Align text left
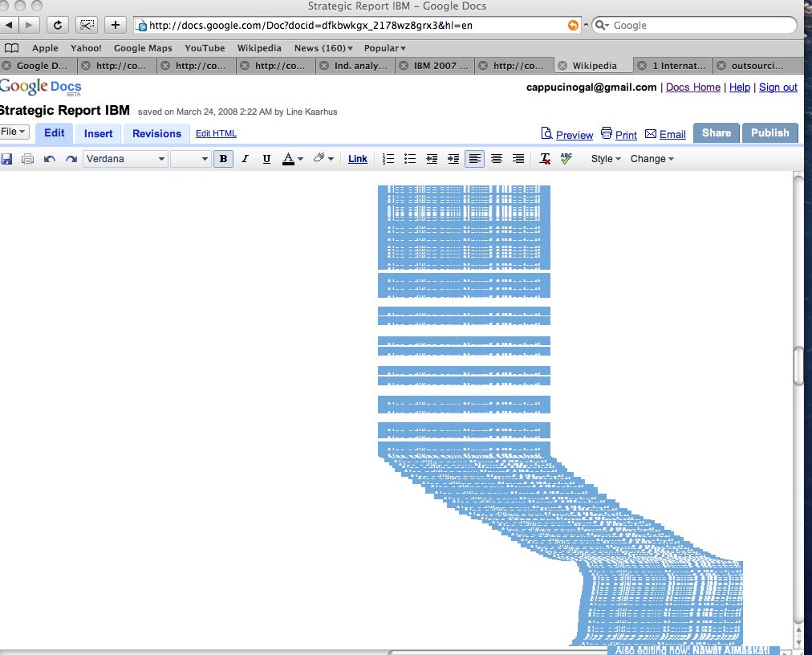Image resolution: width=812 pixels, height=655 pixels. coord(474,159)
